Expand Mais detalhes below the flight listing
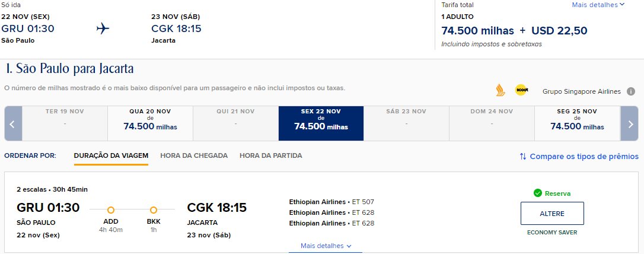 pyautogui.click(x=326, y=246)
